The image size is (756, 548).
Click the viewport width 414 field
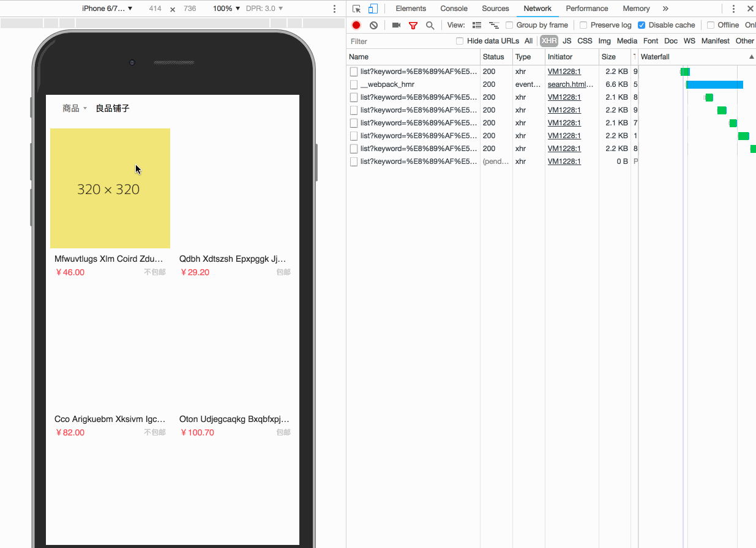coord(155,9)
